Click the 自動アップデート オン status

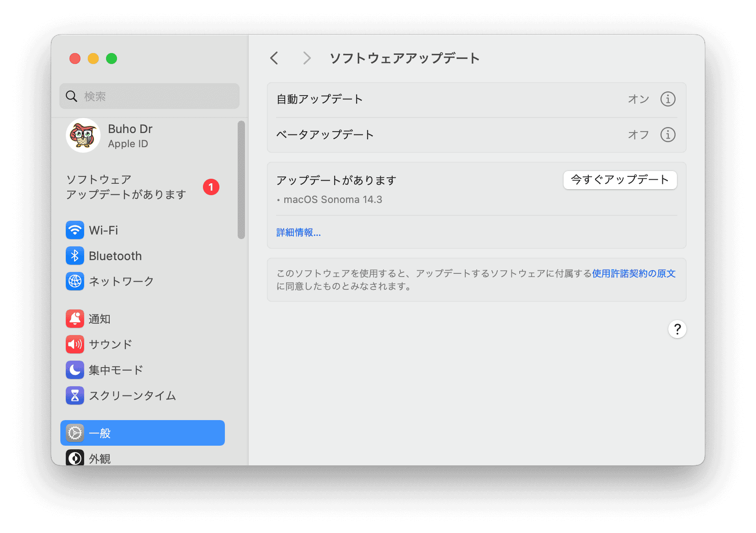click(x=638, y=99)
